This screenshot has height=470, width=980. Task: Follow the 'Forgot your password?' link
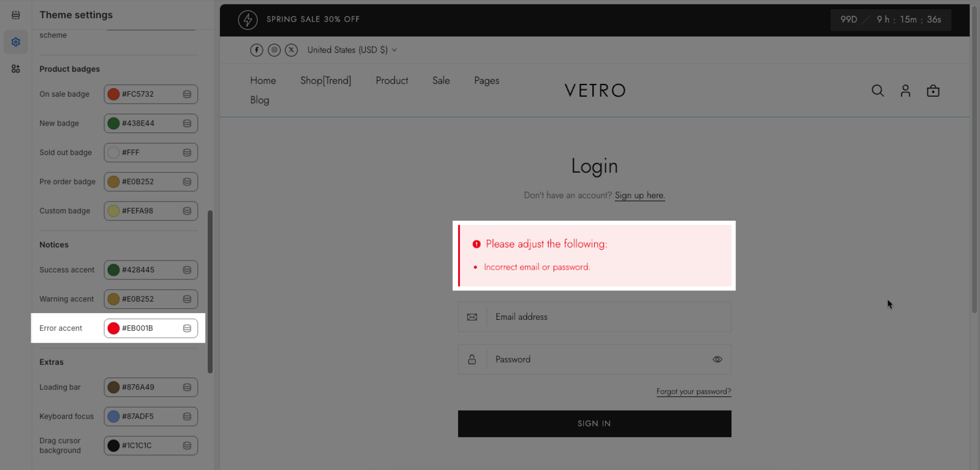tap(693, 392)
